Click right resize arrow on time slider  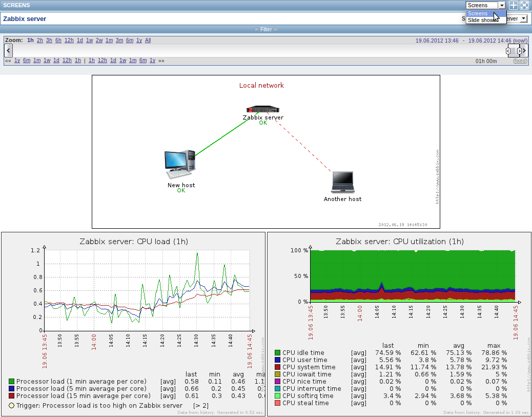pos(519,51)
